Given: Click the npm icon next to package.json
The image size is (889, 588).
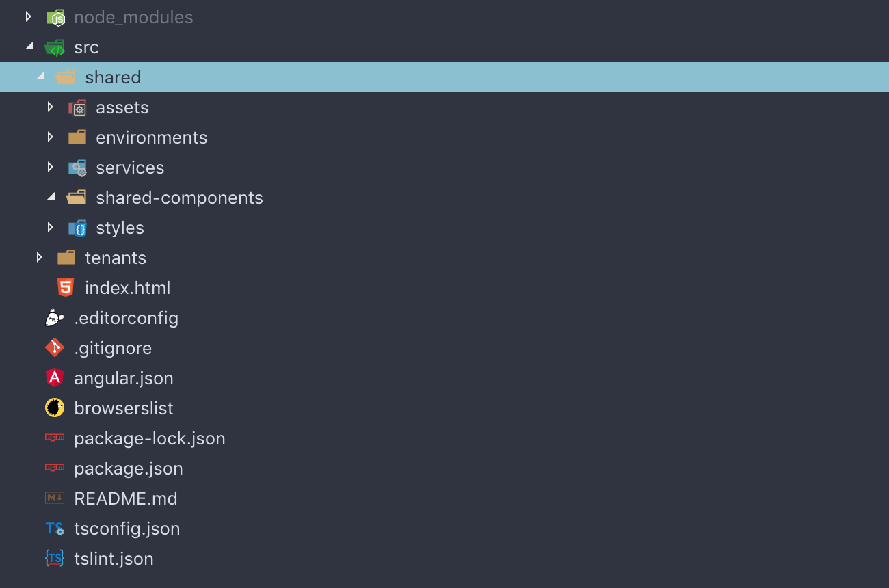Looking at the screenshot, I should click(55, 468).
